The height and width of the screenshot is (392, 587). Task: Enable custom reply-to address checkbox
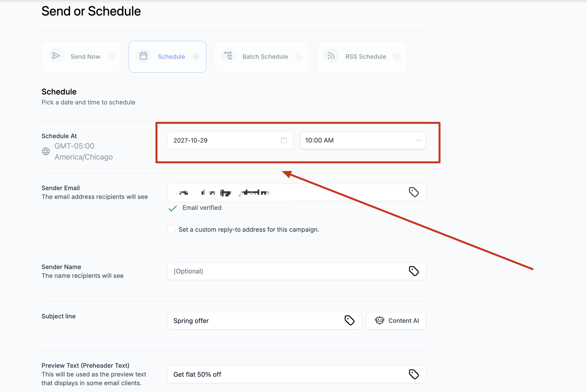tap(171, 230)
